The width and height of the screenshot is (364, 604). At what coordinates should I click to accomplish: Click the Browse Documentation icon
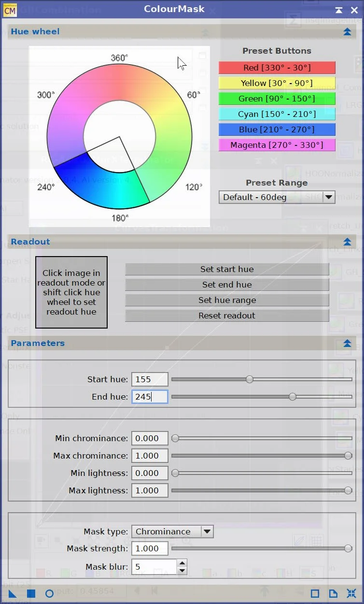tap(333, 594)
